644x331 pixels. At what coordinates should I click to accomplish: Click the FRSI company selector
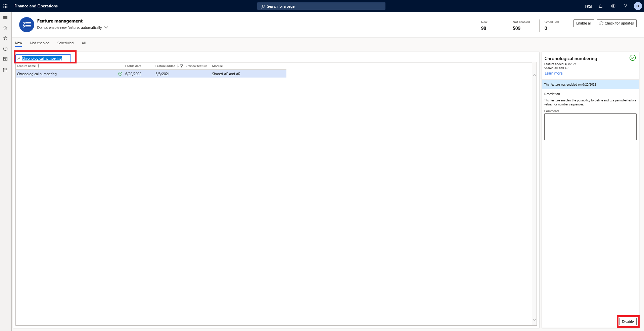coord(588,6)
